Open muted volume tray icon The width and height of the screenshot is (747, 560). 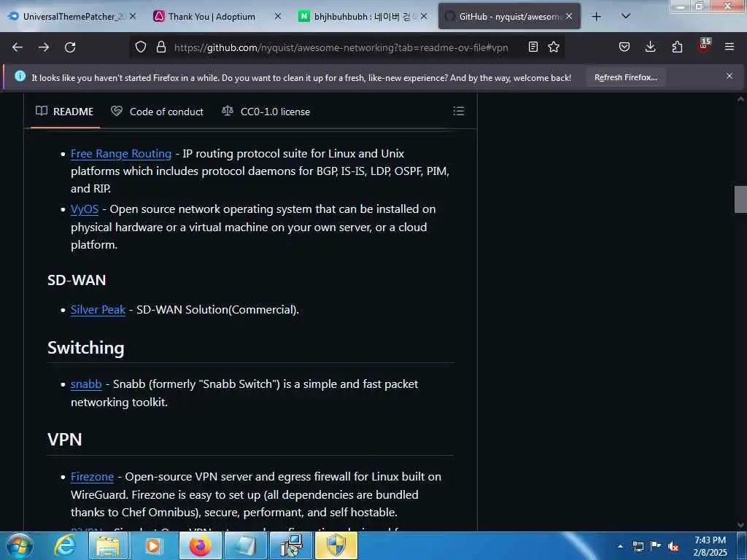[x=673, y=546]
